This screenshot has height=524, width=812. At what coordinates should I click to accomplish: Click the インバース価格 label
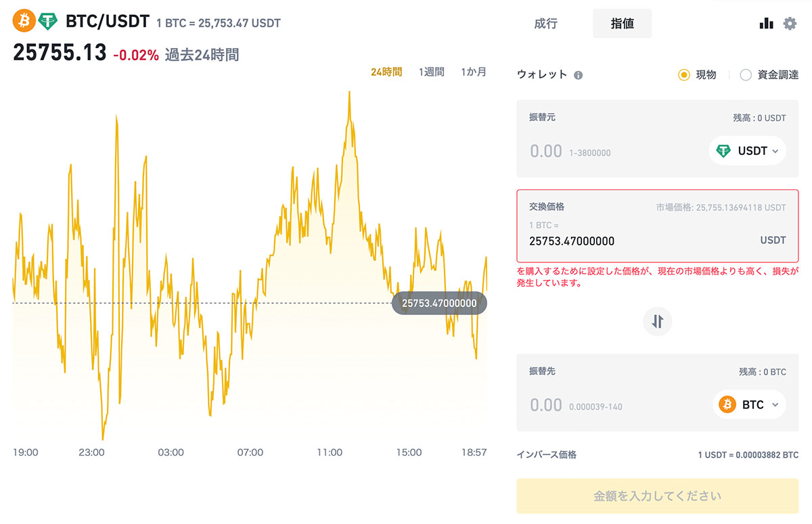(547, 455)
